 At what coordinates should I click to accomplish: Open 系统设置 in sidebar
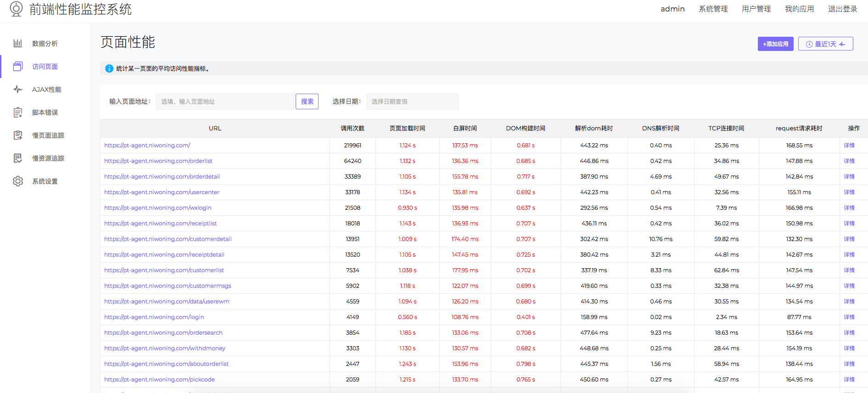click(45, 181)
